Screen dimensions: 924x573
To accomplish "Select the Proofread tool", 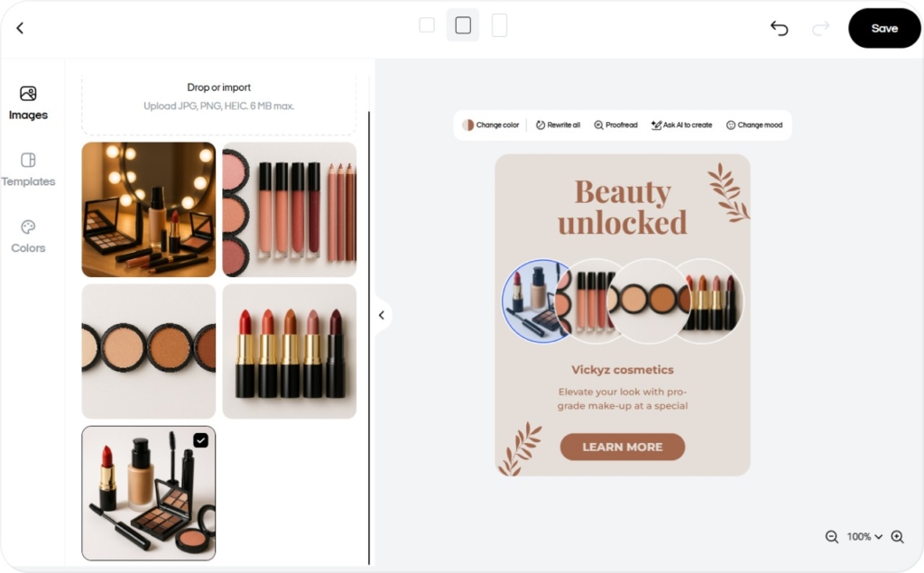I will 615,125.
